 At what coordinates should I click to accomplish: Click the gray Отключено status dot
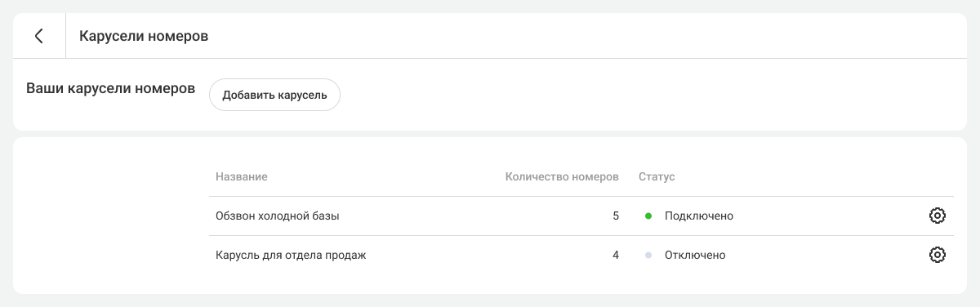tap(648, 256)
